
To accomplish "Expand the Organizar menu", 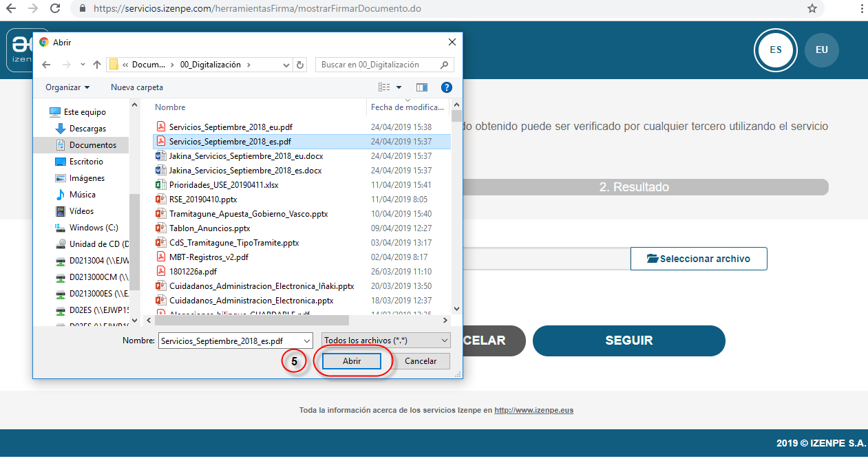I will [x=67, y=87].
